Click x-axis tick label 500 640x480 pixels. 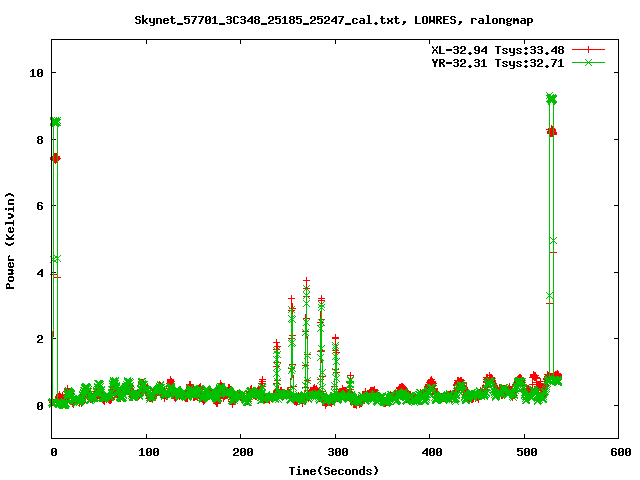point(527,452)
